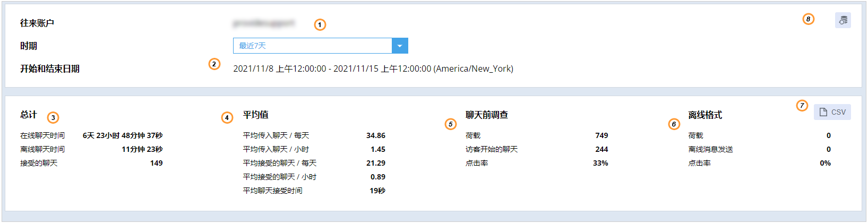Click circled marker 8 in the top right

click(x=808, y=20)
